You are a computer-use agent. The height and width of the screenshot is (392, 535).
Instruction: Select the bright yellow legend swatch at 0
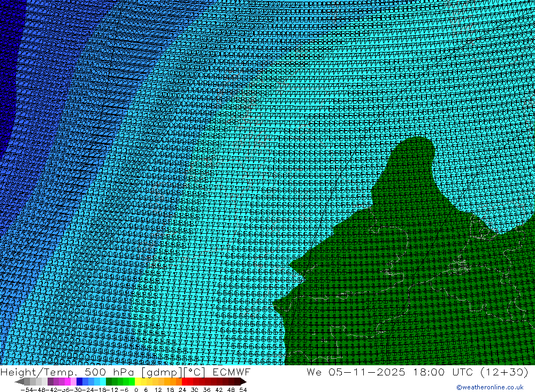[138, 382]
